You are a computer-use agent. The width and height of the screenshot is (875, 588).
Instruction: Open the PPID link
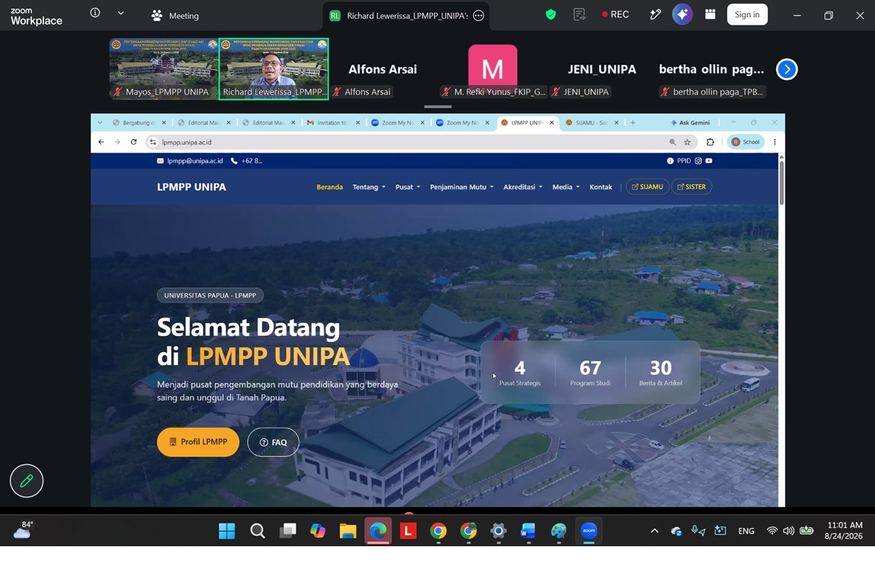[x=679, y=161]
